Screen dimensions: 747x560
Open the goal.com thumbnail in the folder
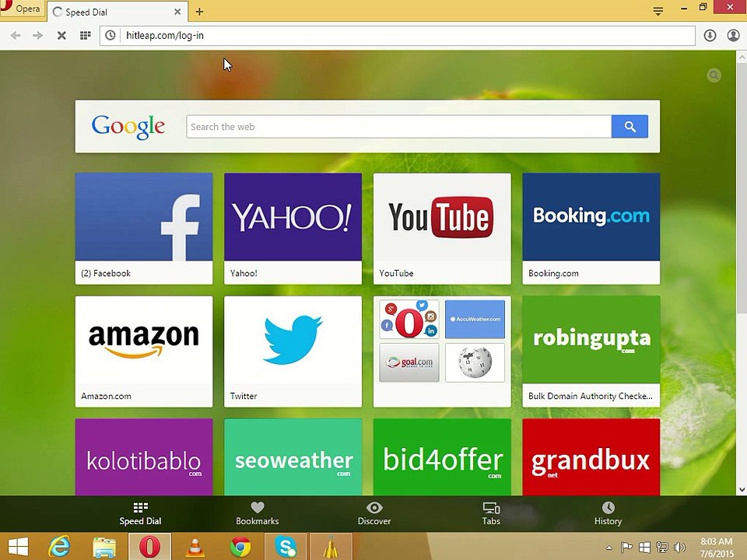tap(409, 362)
